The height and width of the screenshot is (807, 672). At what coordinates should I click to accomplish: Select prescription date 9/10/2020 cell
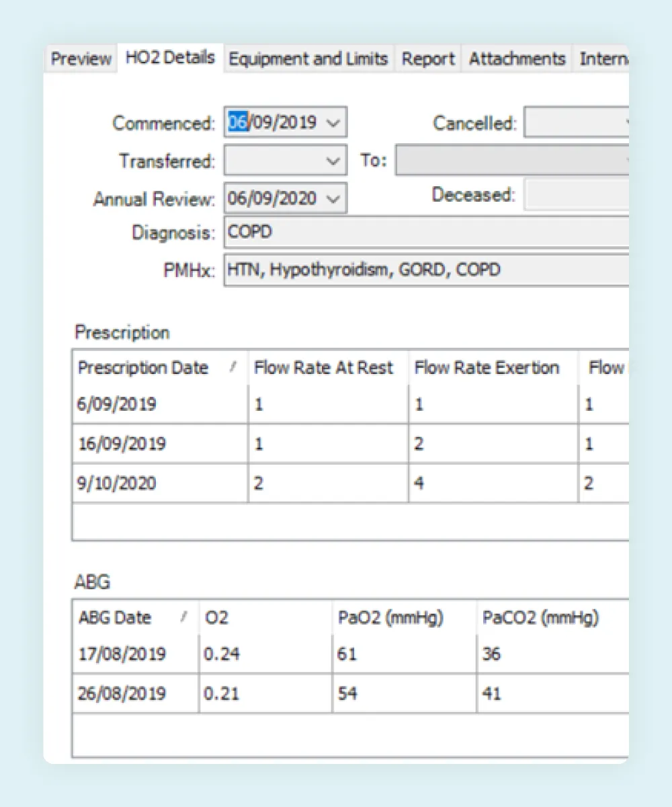click(x=160, y=484)
